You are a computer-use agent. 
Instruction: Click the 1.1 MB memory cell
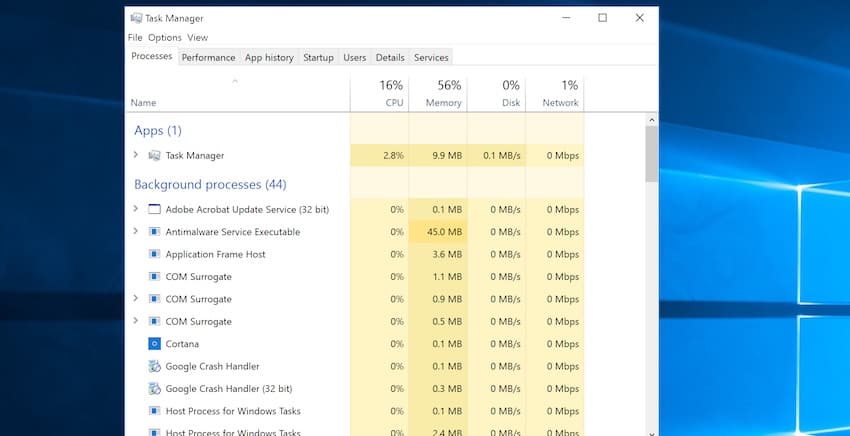coord(438,277)
